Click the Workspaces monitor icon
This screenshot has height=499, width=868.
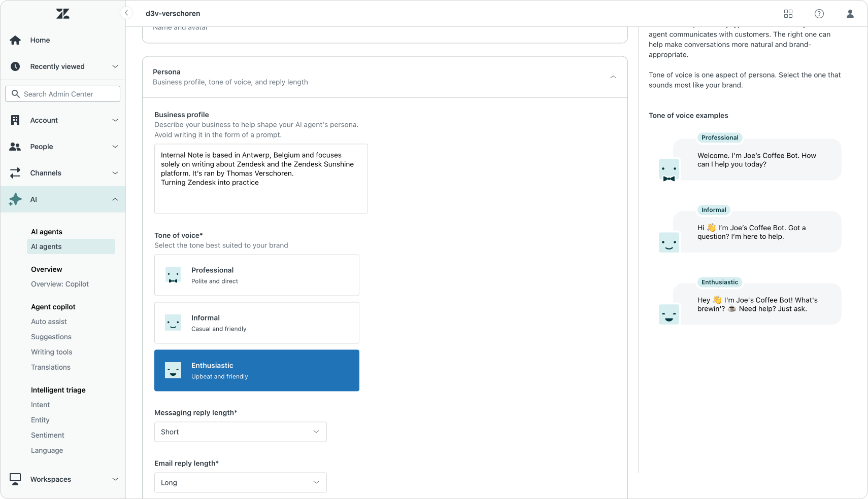pyautogui.click(x=15, y=479)
